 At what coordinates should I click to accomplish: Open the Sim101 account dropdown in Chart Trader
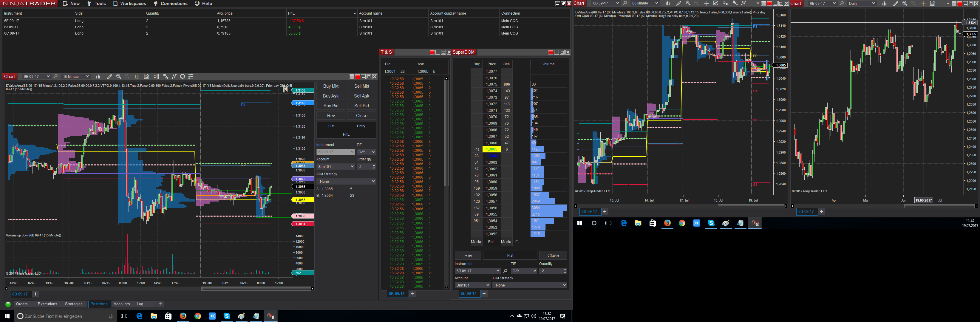point(335,166)
